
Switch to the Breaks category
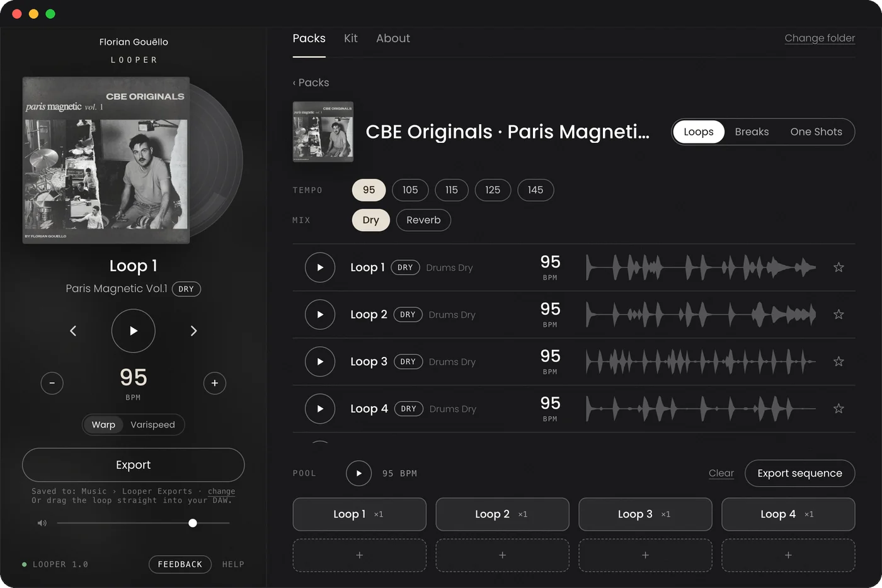coord(752,132)
